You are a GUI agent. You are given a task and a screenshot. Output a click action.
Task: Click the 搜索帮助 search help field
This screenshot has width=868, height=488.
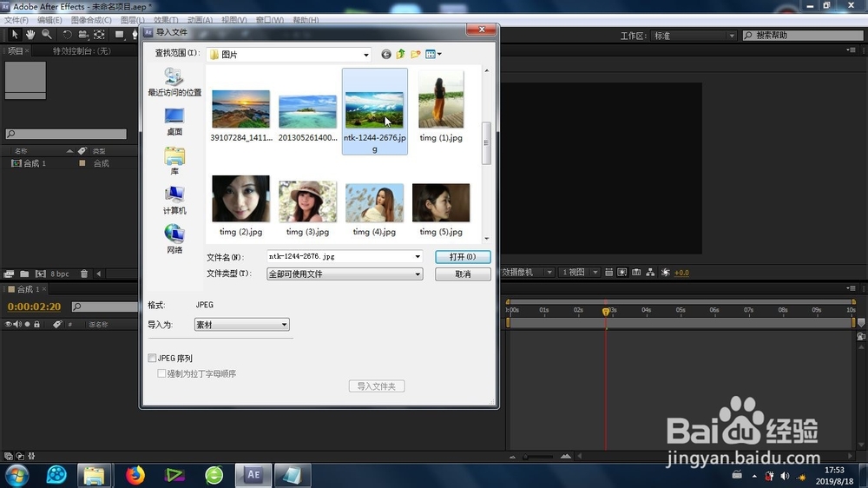tap(803, 36)
